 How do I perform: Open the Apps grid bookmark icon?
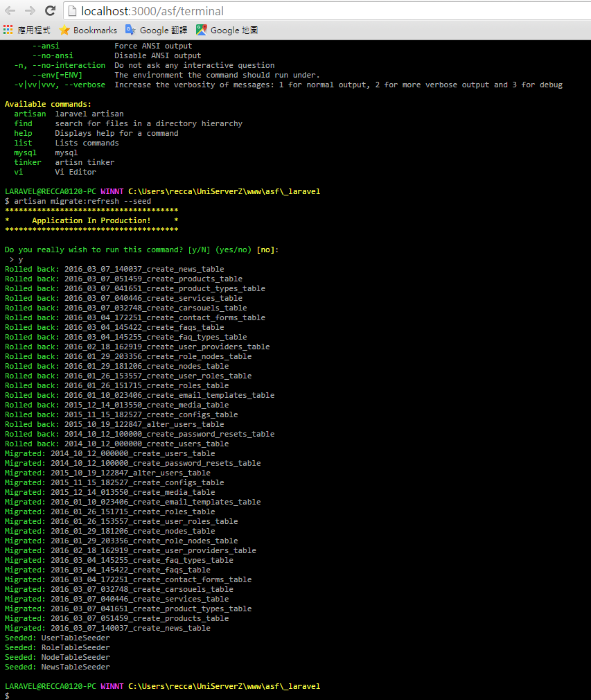(8, 30)
